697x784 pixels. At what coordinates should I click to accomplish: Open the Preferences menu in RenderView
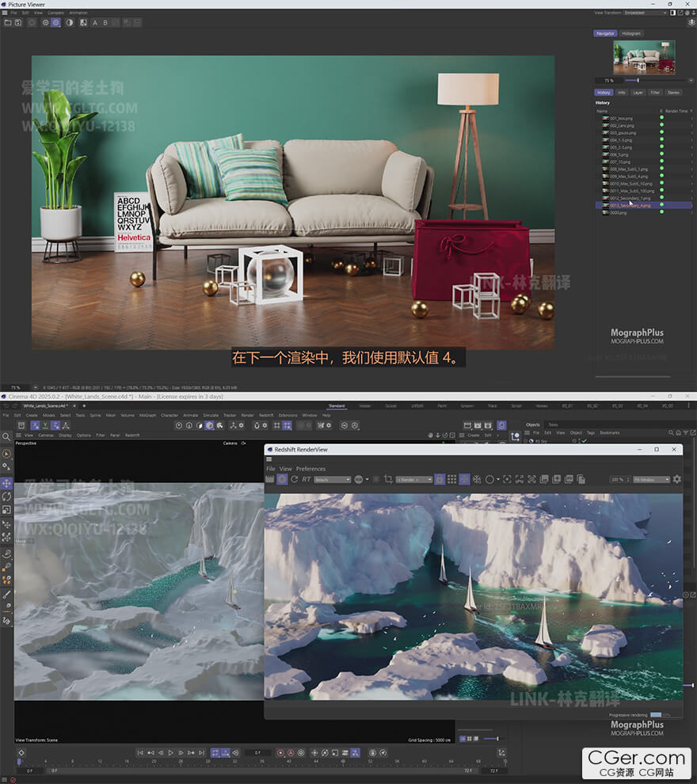tap(310, 469)
